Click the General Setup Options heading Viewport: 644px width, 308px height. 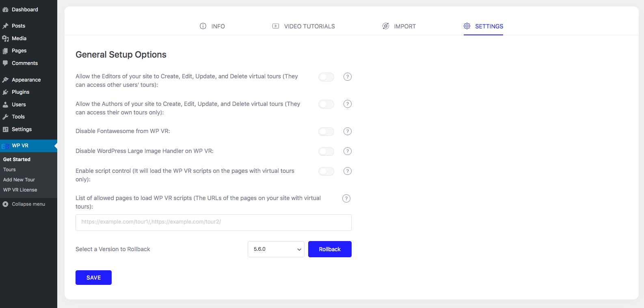click(x=121, y=55)
